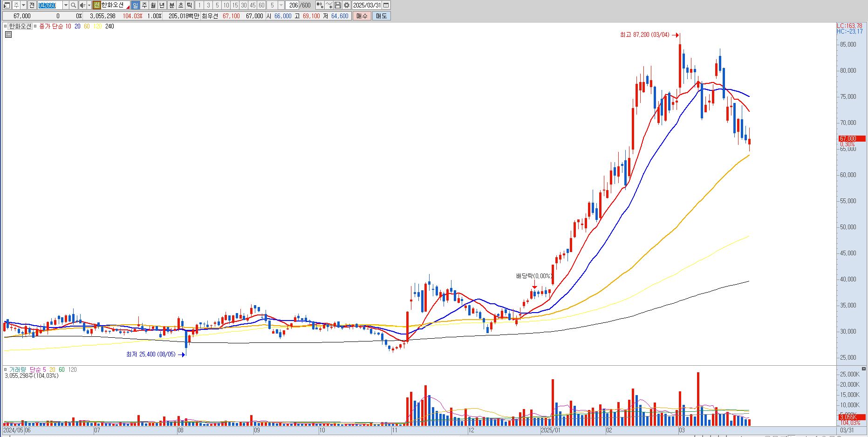
Task: Click the window layout icon at top-left
Action: (7, 5)
